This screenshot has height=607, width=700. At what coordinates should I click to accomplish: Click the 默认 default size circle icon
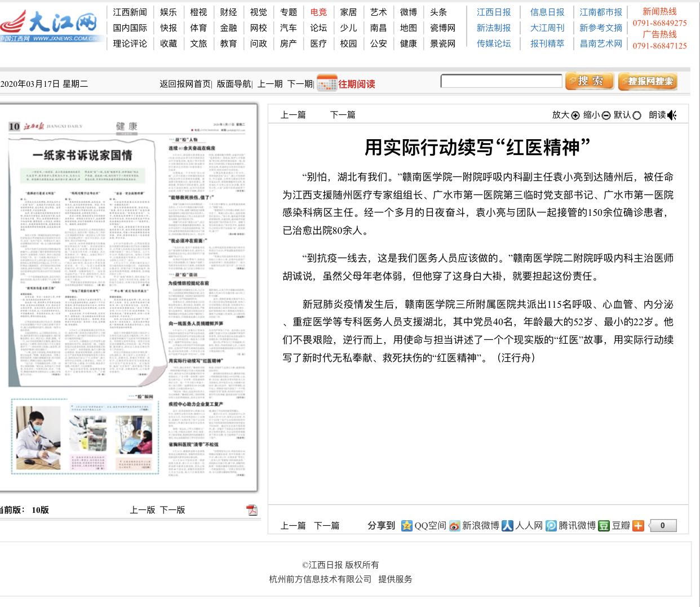click(637, 116)
